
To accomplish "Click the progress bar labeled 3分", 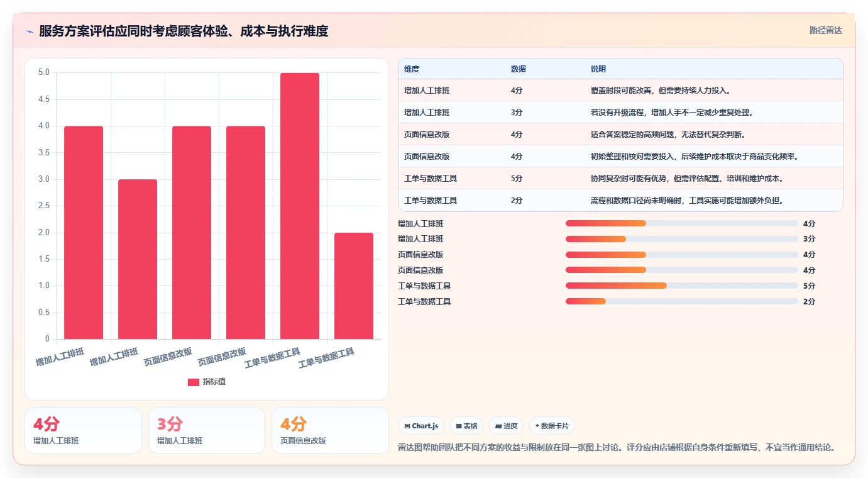I will (682, 239).
